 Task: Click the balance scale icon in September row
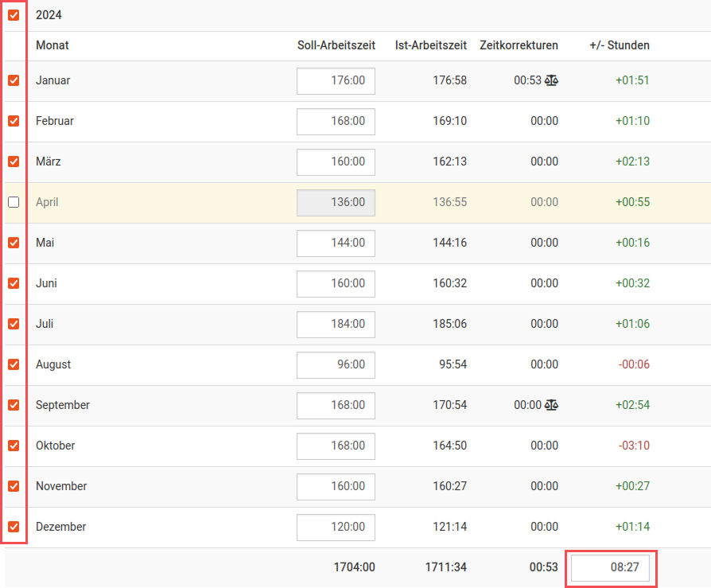(x=551, y=405)
